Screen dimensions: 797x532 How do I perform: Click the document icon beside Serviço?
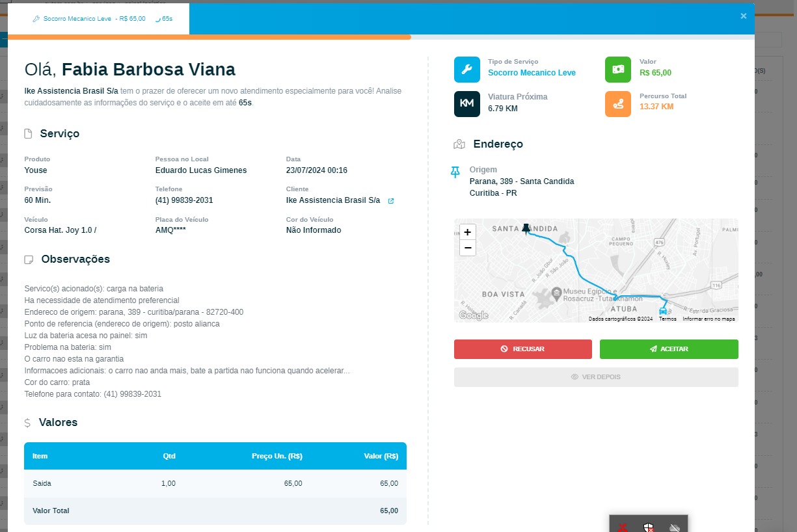(x=28, y=134)
